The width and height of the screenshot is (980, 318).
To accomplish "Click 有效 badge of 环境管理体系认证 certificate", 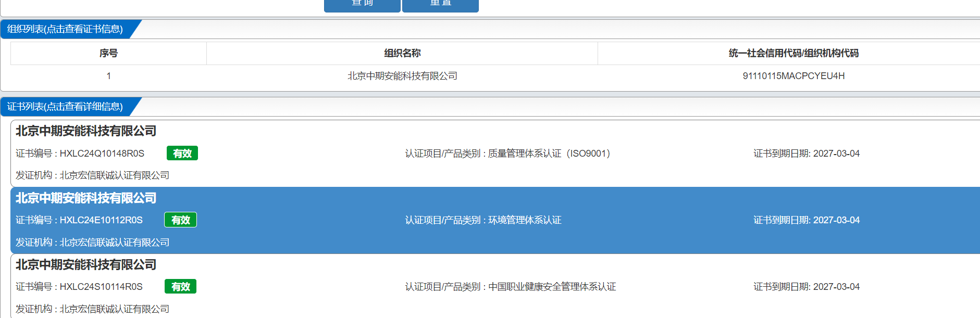I will coord(181,220).
